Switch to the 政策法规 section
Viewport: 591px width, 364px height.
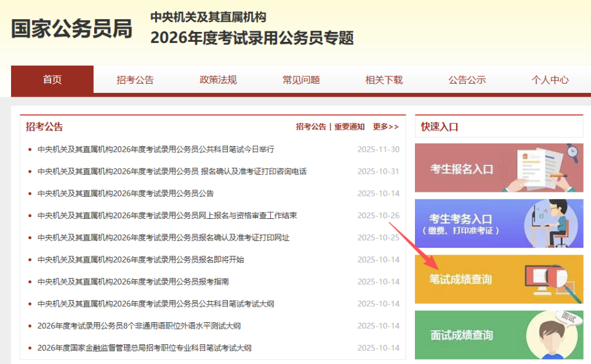[x=217, y=80]
